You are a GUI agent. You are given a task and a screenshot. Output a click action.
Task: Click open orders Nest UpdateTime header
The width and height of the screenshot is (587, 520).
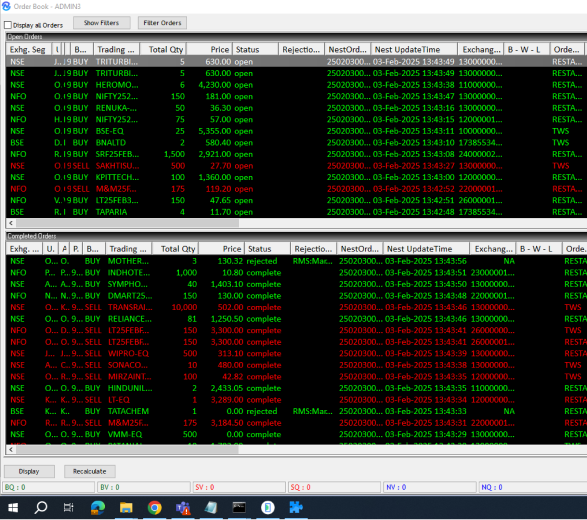point(414,49)
